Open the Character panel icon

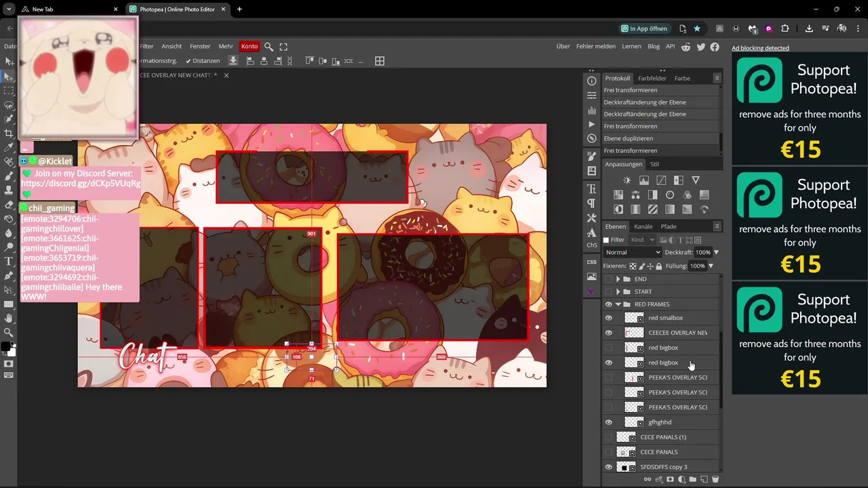pos(592,188)
